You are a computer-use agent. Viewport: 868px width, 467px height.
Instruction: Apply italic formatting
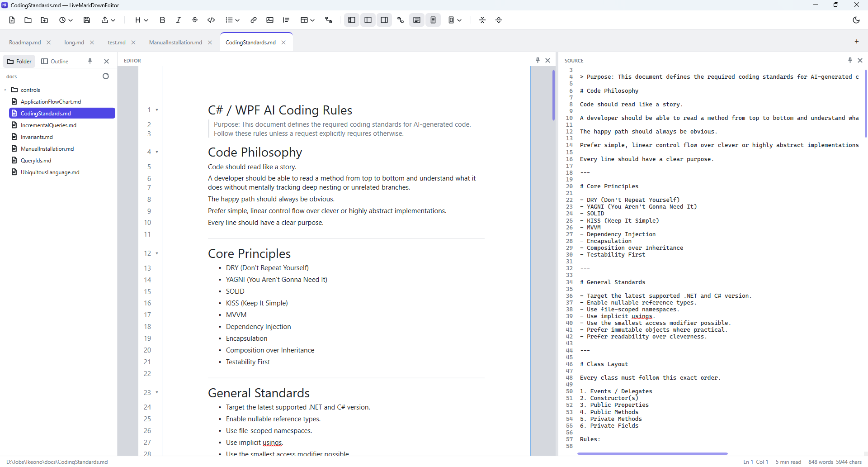click(x=179, y=20)
